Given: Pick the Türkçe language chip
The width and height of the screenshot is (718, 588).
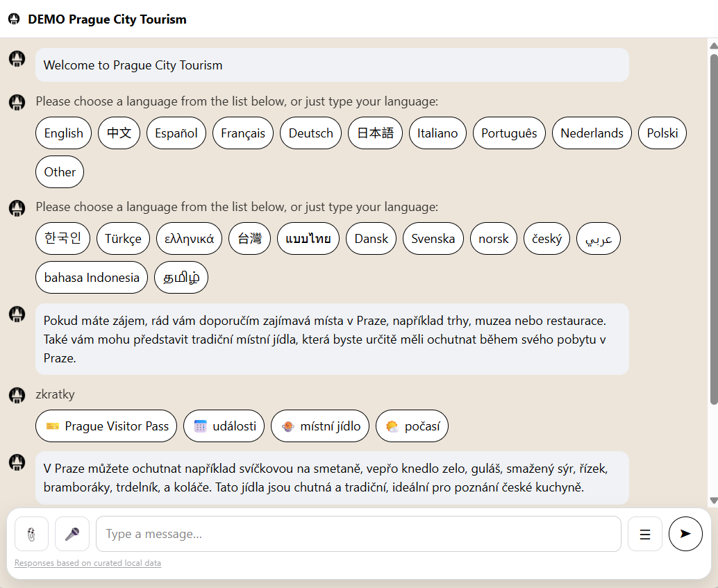Looking at the screenshot, I should (123, 239).
